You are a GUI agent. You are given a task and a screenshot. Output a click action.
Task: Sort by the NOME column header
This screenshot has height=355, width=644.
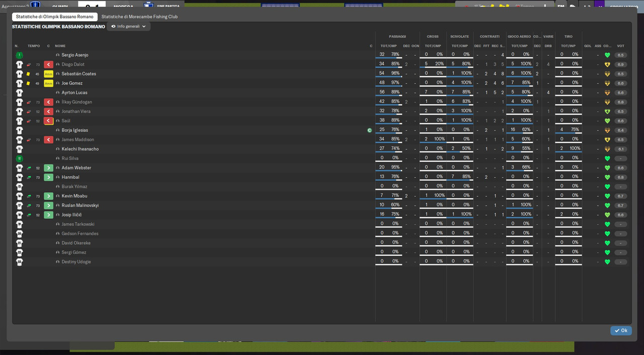(x=60, y=46)
